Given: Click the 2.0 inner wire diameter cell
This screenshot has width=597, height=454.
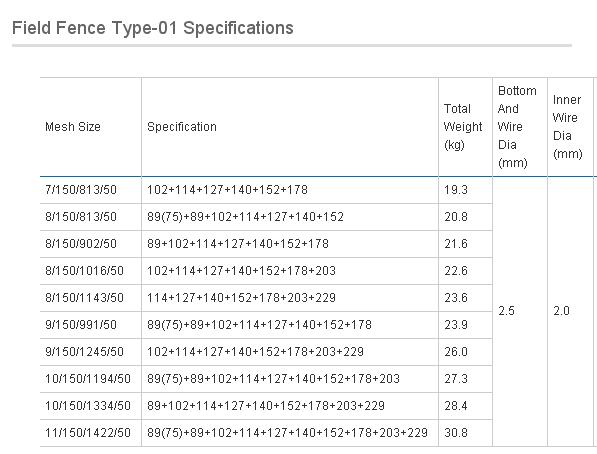Looking at the screenshot, I should pyautogui.click(x=570, y=311).
